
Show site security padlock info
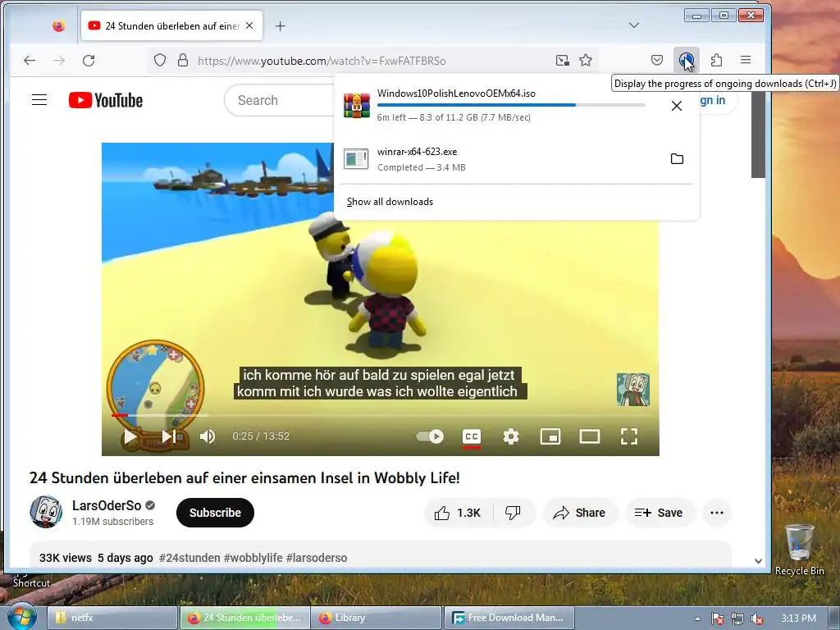point(183,60)
